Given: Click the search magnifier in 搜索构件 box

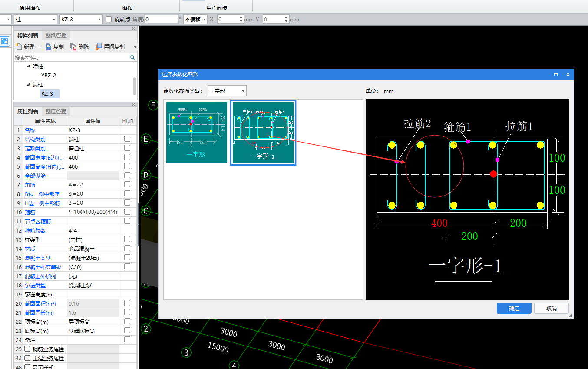Looking at the screenshot, I should point(132,57).
